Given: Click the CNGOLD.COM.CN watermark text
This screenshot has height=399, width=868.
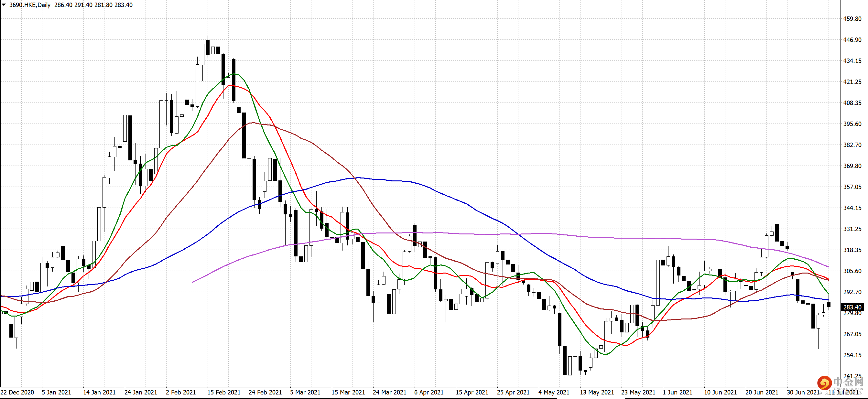Looking at the screenshot, I should pos(848,389).
